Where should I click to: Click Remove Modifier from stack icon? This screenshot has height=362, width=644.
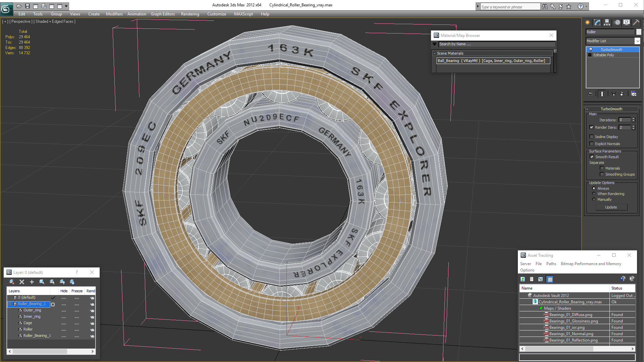point(622,94)
